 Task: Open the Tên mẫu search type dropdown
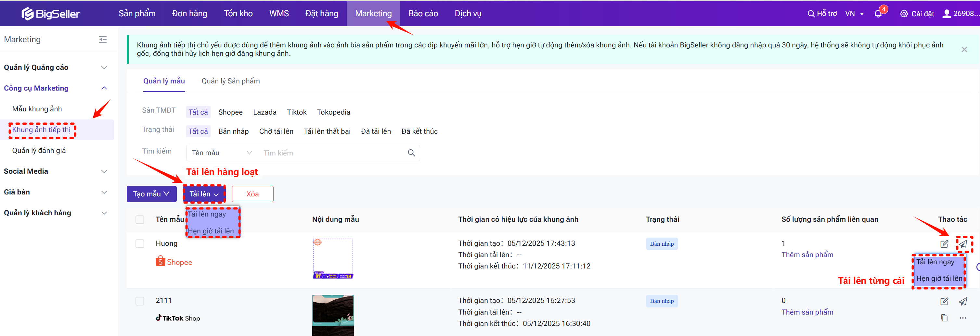[x=221, y=153]
